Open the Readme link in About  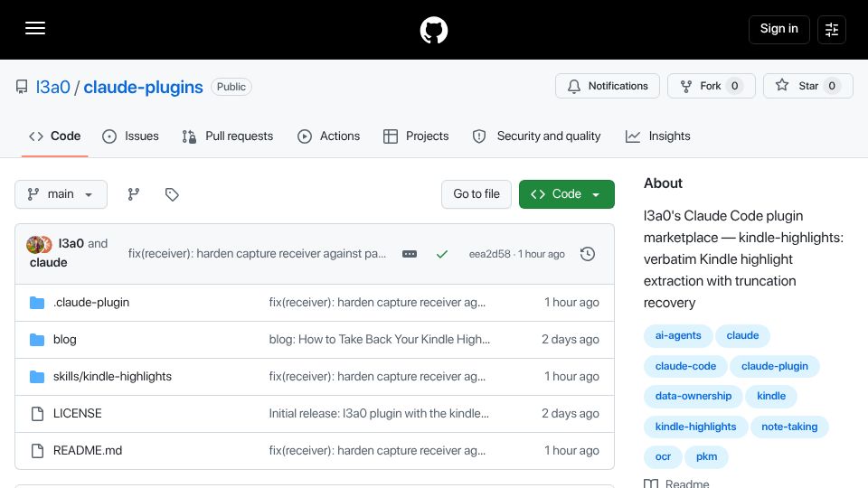[x=676, y=483]
